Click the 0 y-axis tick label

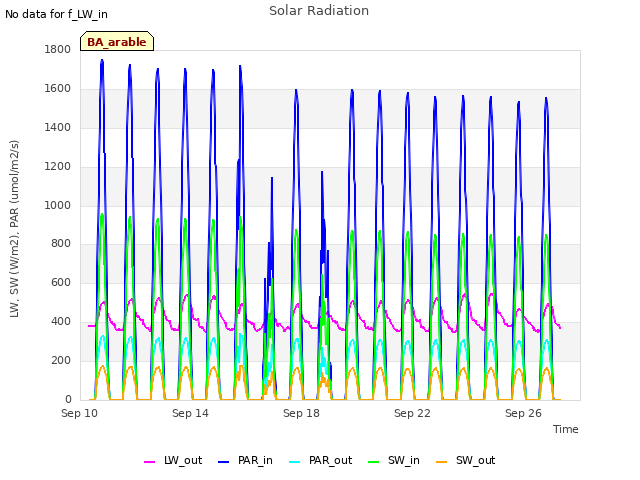(68, 399)
